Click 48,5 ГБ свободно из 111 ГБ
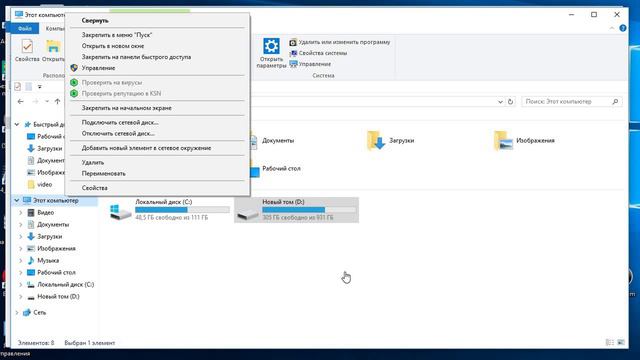Screen dimensions: 640x360 (x=171, y=218)
